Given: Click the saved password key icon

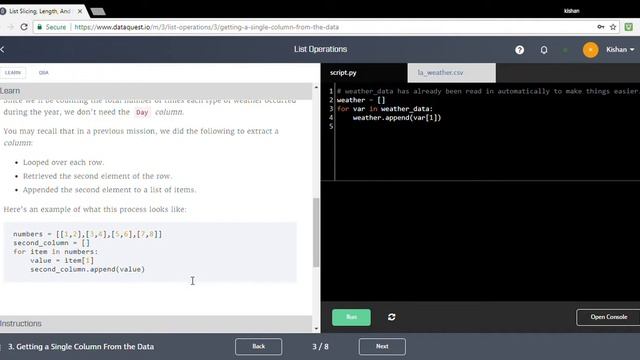Looking at the screenshot, I should pyautogui.click(x=600, y=27).
